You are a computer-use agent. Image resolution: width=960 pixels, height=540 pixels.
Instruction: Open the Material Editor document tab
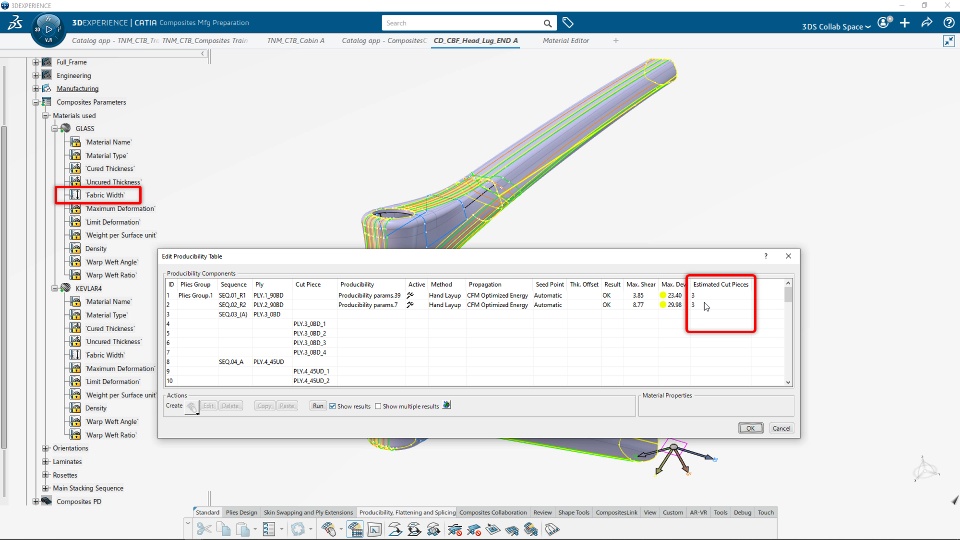(x=566, y=40)
